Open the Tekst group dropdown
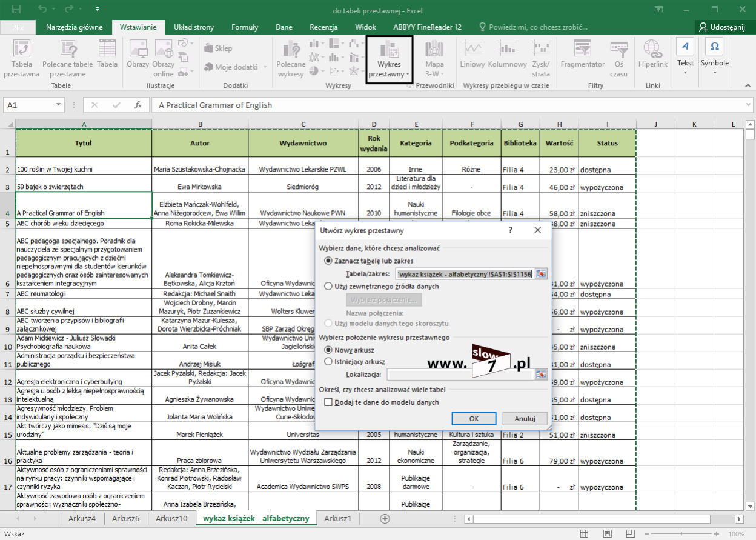 pos(685,73)
